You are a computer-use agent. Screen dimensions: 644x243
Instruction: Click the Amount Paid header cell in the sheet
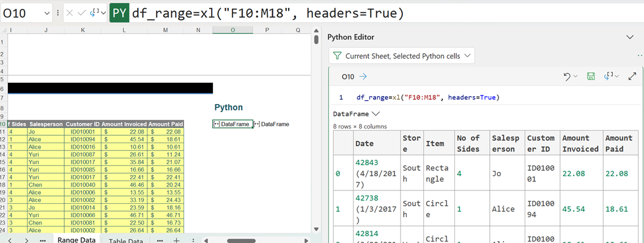166,124
